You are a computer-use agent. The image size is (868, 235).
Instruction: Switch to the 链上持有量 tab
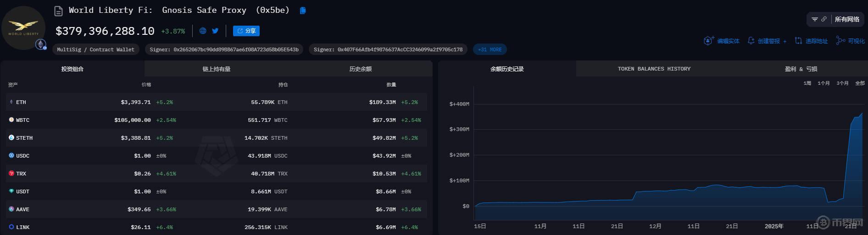217,69
